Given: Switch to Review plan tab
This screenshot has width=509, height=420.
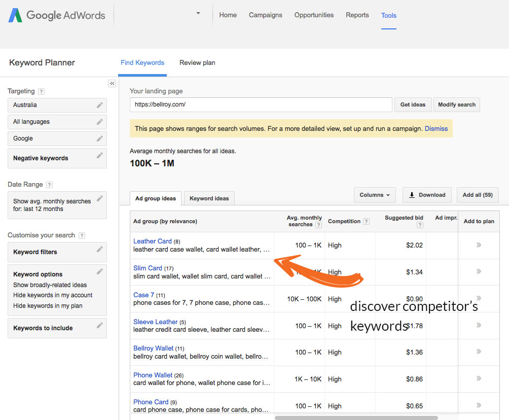Looking at the screenshot, I should coord(197,63).
